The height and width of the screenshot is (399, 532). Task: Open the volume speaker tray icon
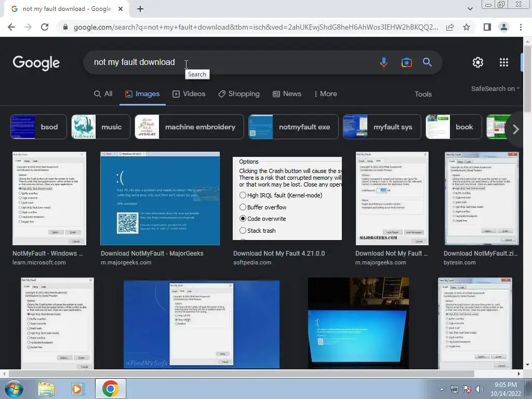click(x=480, y=389)
